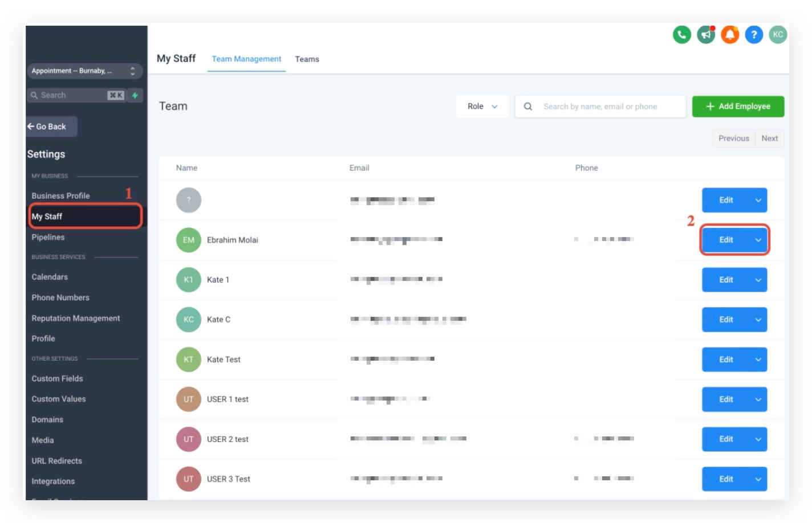Click the K1 avatar for Kate 1
This screenshot has height=523, width=812.
pyautogui.click(x=189, y=280)
